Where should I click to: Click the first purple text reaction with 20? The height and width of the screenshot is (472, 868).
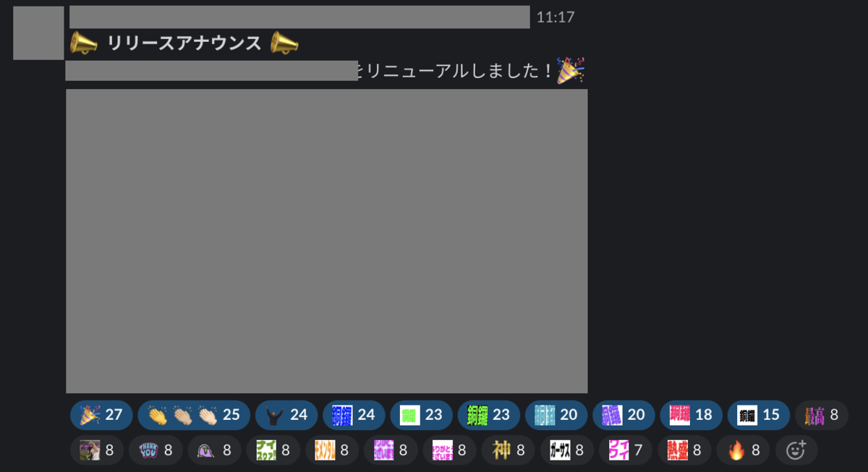tap(624, 415)
